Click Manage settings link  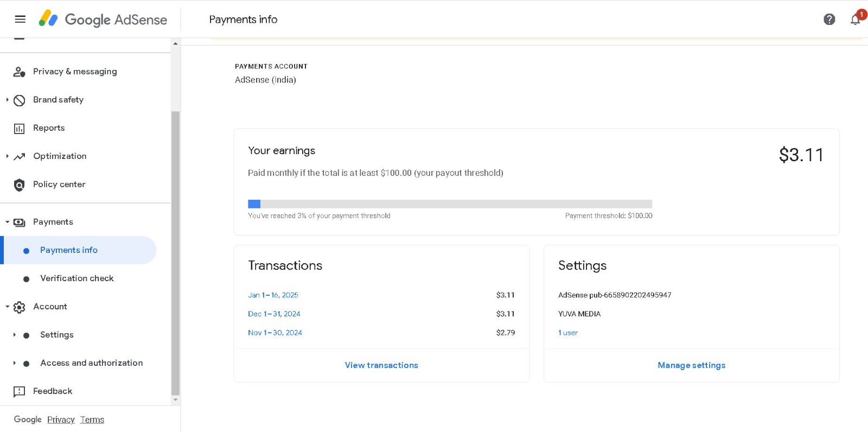[691, 365]
